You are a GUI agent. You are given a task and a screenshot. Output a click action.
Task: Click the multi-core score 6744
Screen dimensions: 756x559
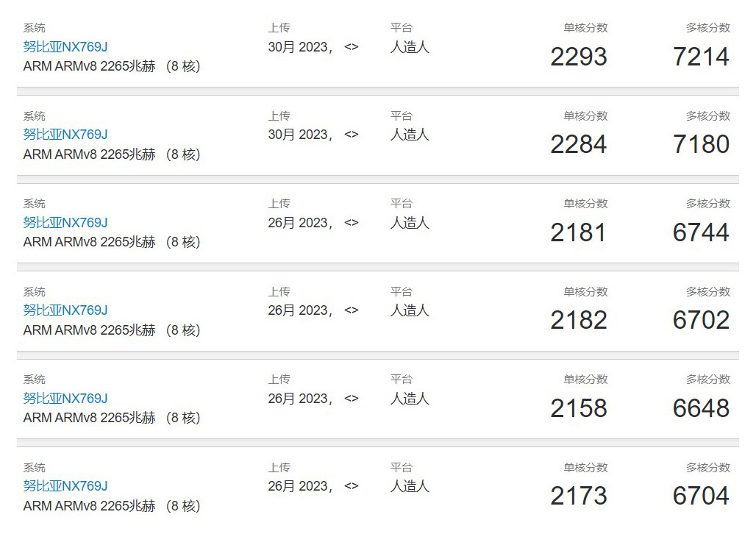coord(701,232)
